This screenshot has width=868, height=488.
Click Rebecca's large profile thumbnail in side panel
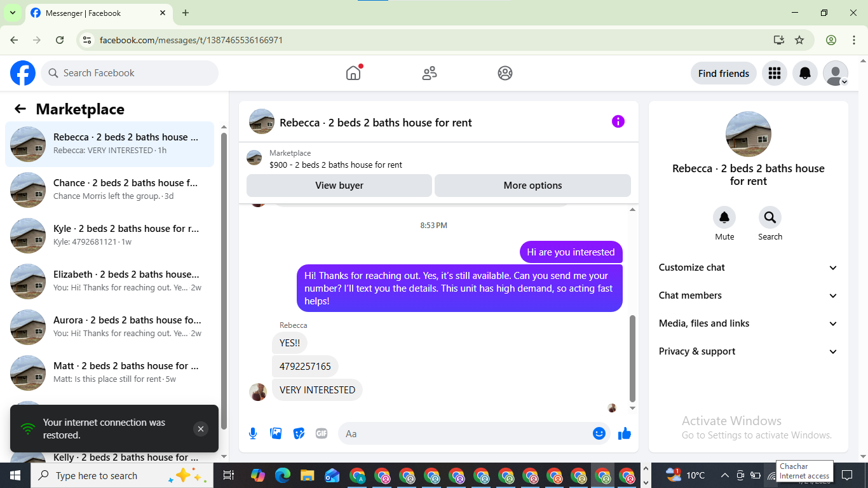[749, 134]
